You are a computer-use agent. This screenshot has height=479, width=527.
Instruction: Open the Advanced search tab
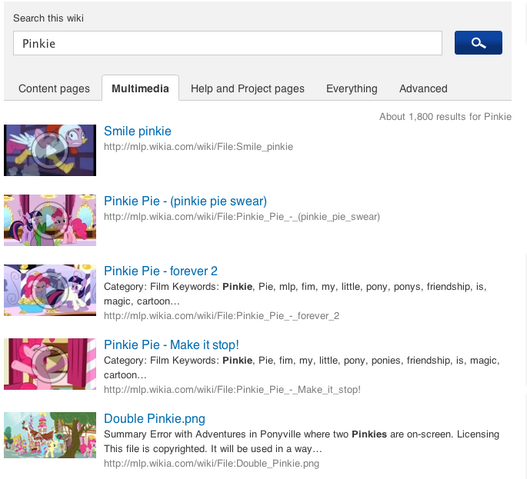pos(423,88)
